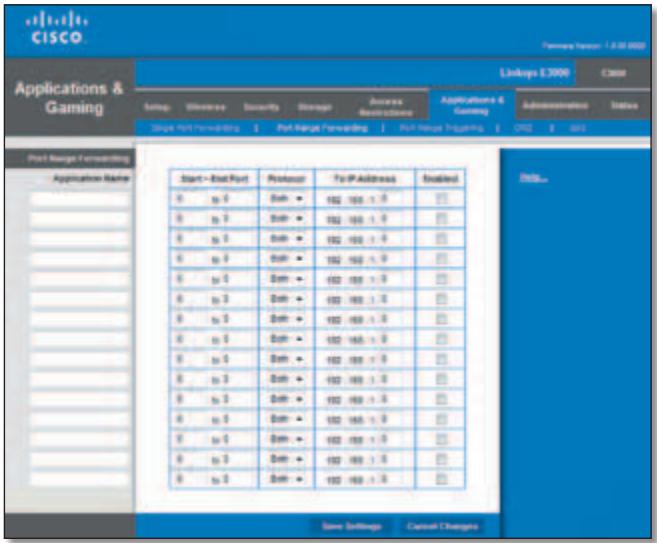Click the third Application Name field

[x=79, y=240]
